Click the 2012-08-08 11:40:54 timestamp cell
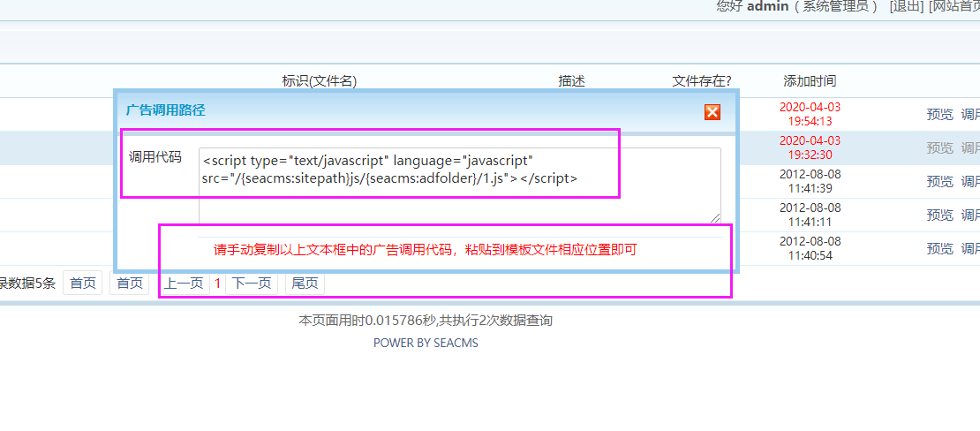This screenshot has width=980, height=431. (810, 248)
